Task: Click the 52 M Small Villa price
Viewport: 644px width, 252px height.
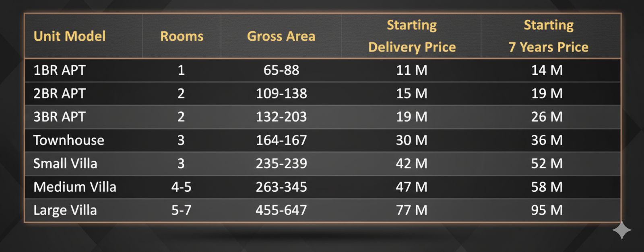Action: coord(547,164)
